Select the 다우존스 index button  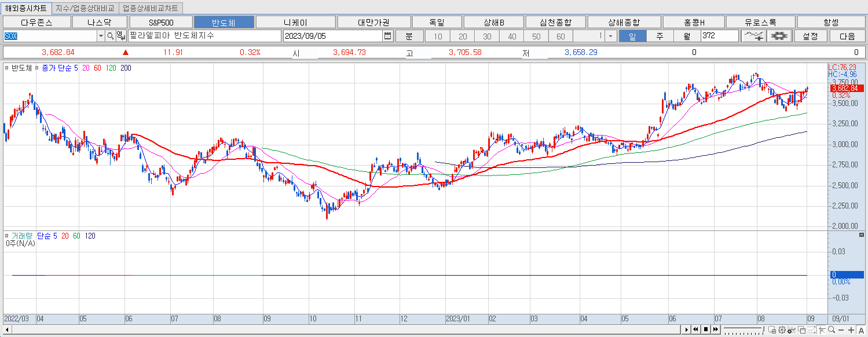pyautogui.click(x=36, y=22)
